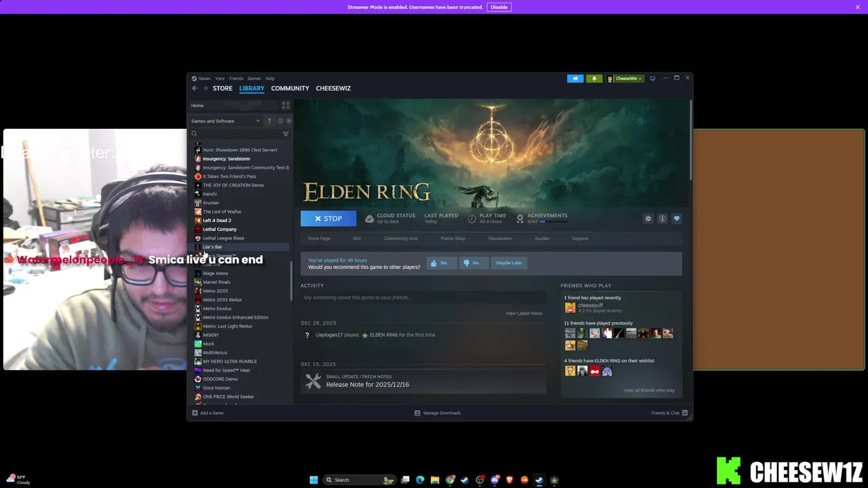Disable Streamer Mode in the purple banner

(x=499, y=7)
